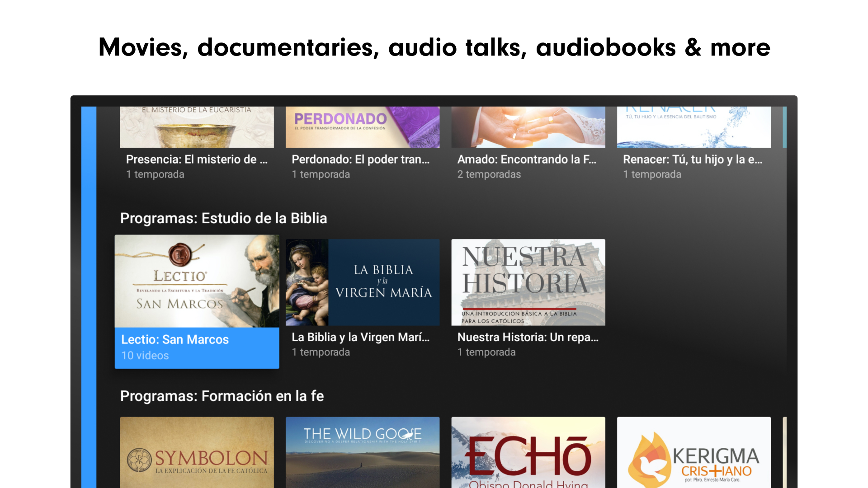
Task: Click '1 temporada' under Nuestra Historia
Action: click(486, 352)
